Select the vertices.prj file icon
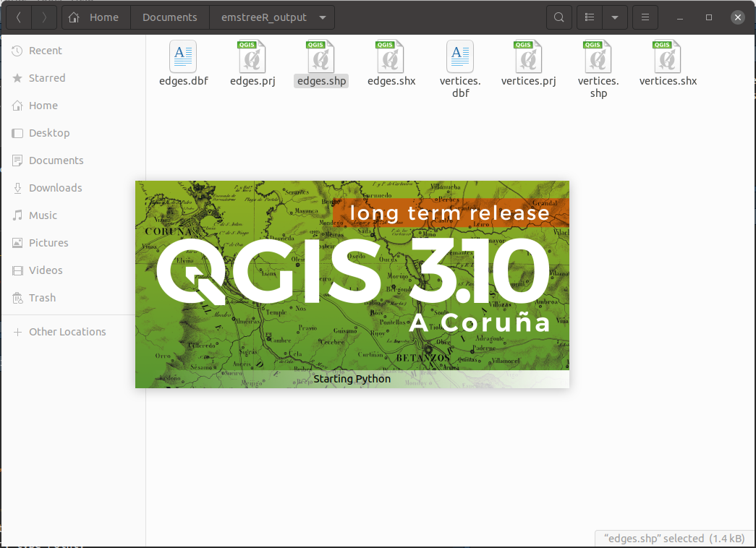This screenshot has width=756, height=548. pos(528,56)
